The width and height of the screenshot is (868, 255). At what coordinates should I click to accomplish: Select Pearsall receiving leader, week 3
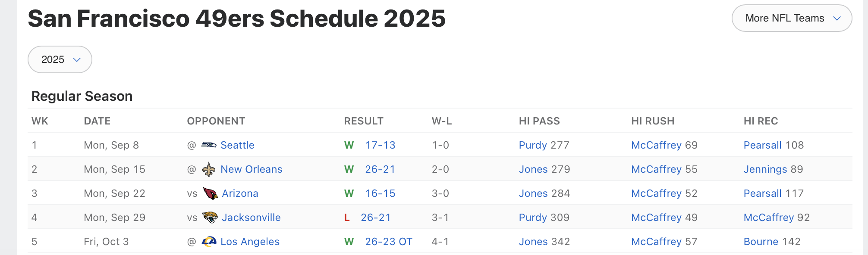(x=762, y=193)
